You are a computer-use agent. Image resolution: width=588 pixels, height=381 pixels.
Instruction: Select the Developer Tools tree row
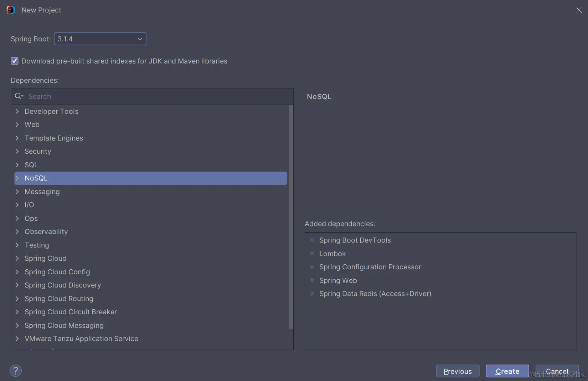pos(151,111)
